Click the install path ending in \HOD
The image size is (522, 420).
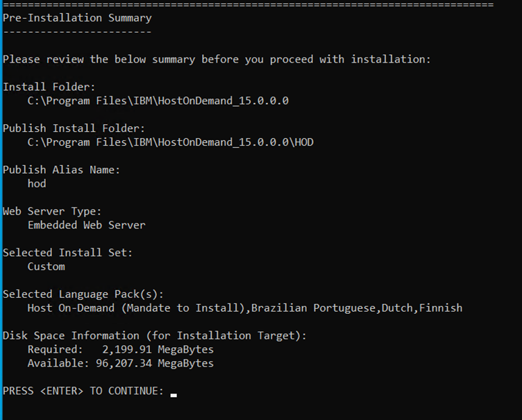tap(170, 142)
